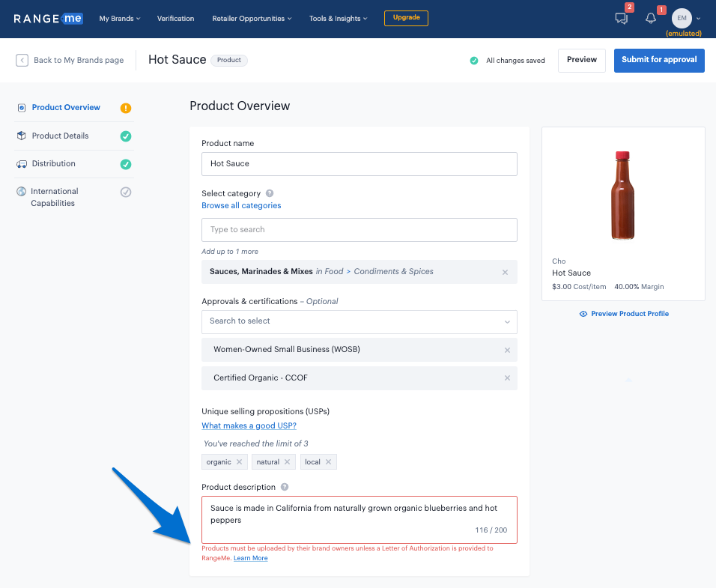Expand the My Brands menu
The height and width of the screenshot is (588, 716).
point(119,19)
